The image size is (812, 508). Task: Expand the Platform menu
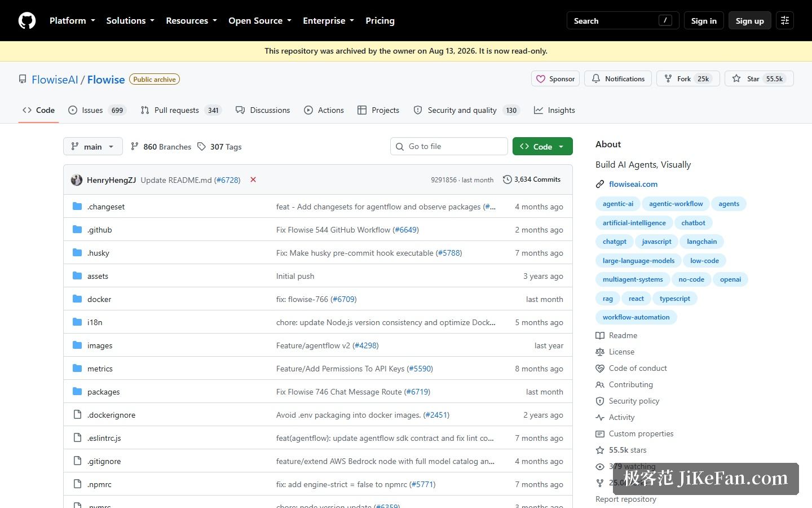pyautogui.click(x=72, y=20)
